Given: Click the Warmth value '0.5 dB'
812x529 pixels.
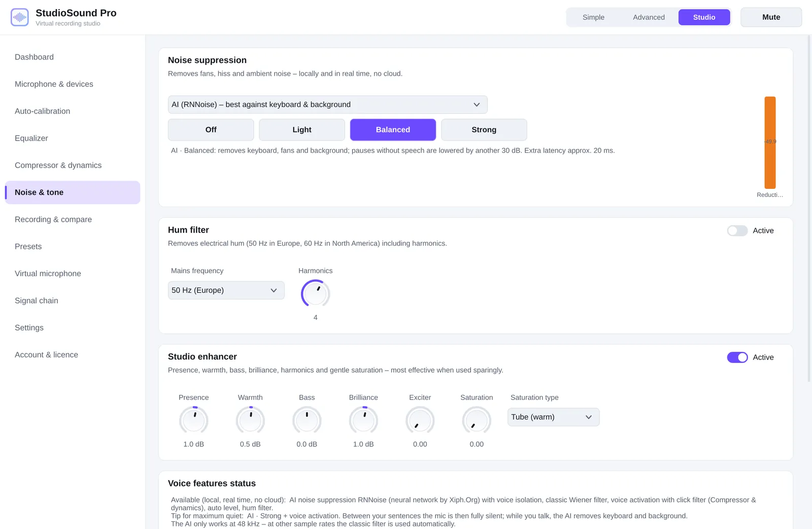Looking at the screenshot, I should point(250,444).
